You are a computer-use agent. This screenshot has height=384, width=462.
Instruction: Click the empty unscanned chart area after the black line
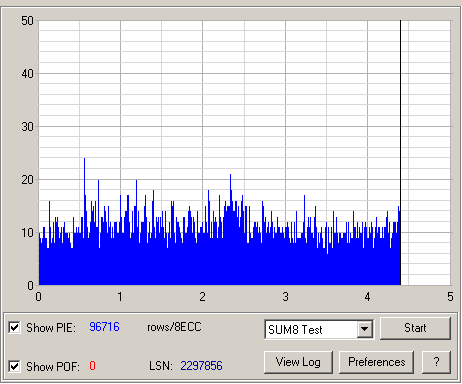(x=426, y=153)
